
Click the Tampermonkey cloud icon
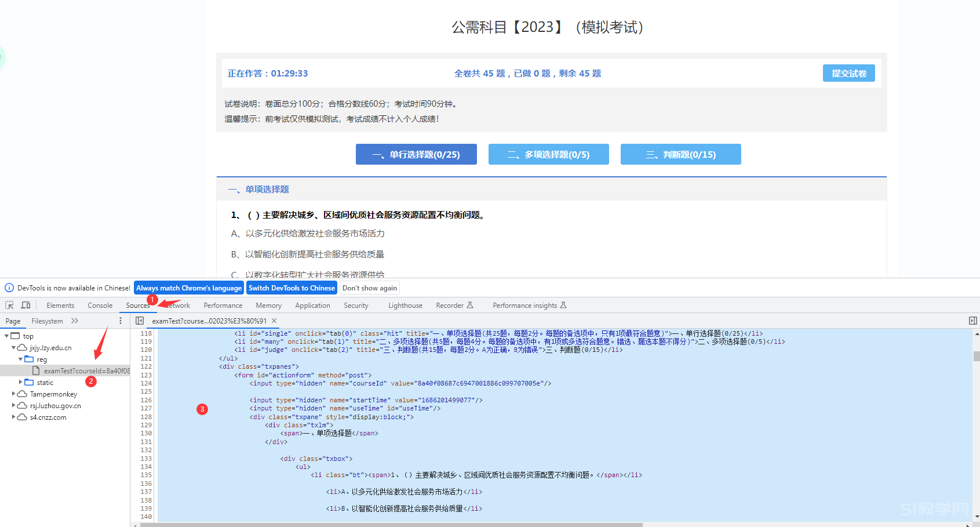(x=22, y=394)
